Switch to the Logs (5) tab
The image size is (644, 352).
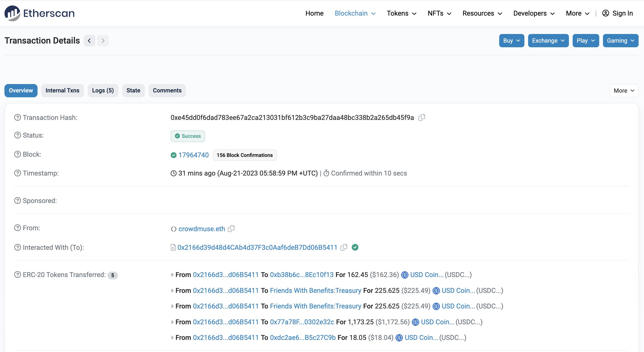[103, 91]
